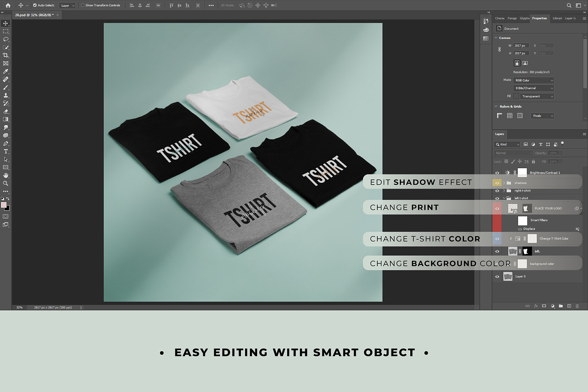
Task: Open the collapsed Swatches panel icon
Action: 486,38
